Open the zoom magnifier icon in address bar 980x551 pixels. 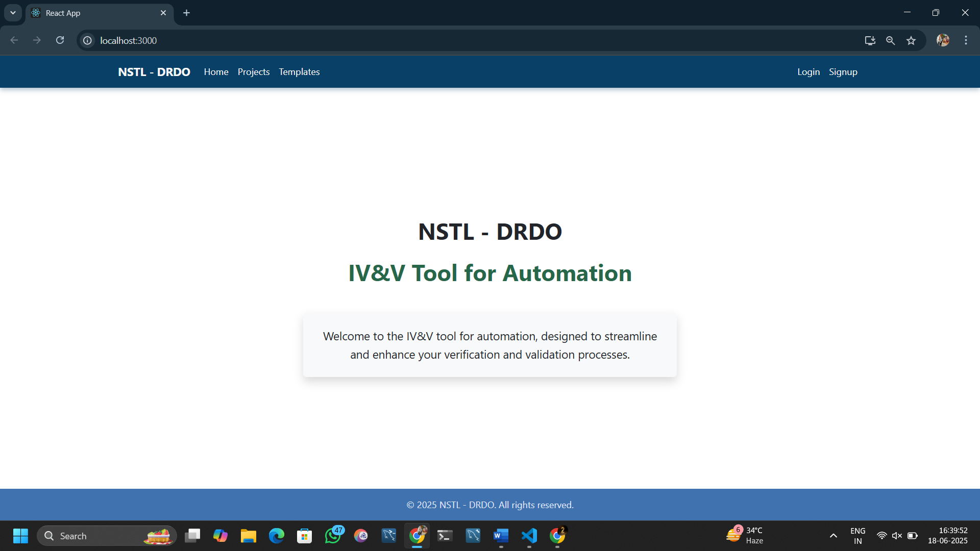(891, 40)
